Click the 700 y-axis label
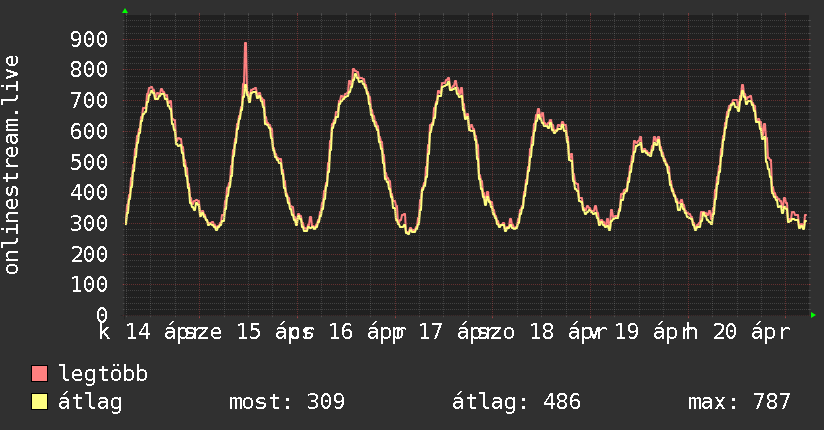 89,100
